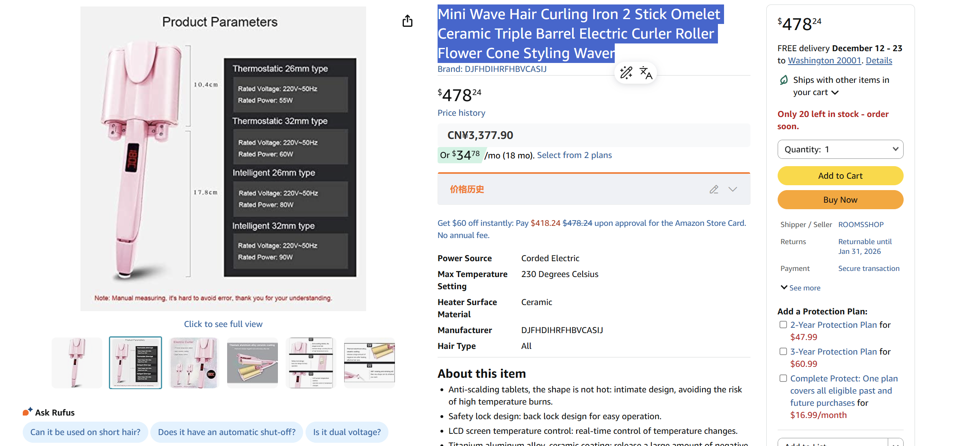The height and width of the screenshot is (446, 980).
Task: Expand the price history panel chevron
Action: click(x=733, y=189)
